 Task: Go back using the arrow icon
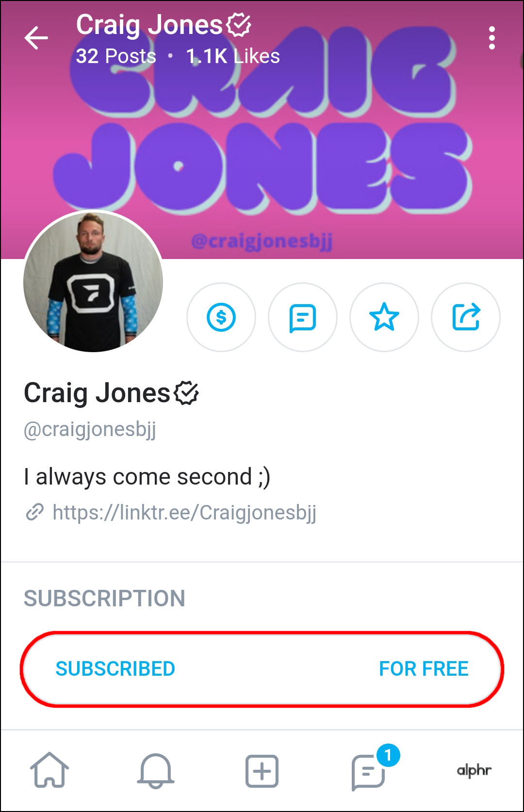[x=36, y=38]
